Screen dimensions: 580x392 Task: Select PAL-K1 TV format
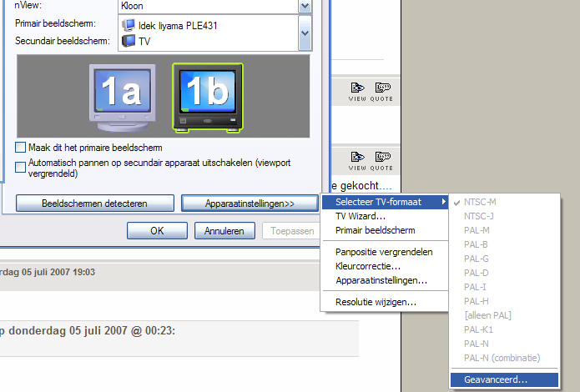505,330
